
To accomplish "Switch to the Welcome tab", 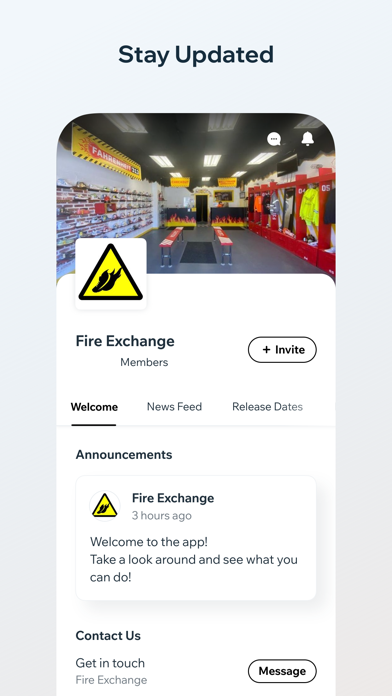I will (94, 407).
